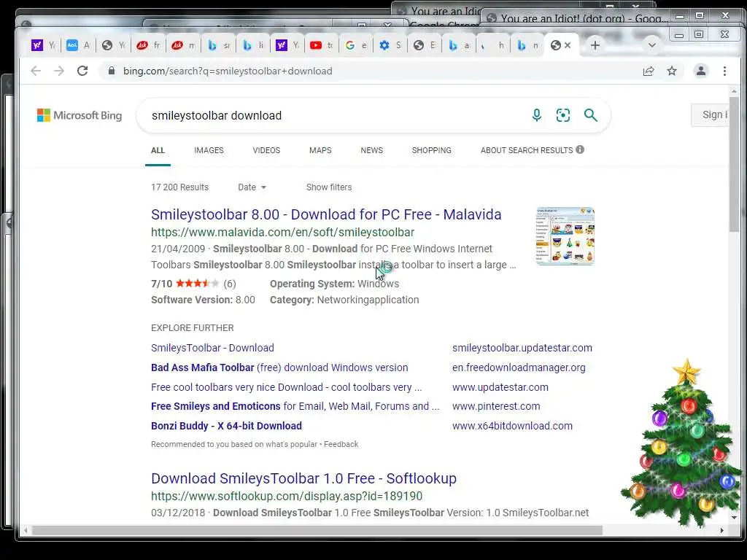
Task: Click the Smileystoolbar result thumbnail
Action: tap(565, 236)
